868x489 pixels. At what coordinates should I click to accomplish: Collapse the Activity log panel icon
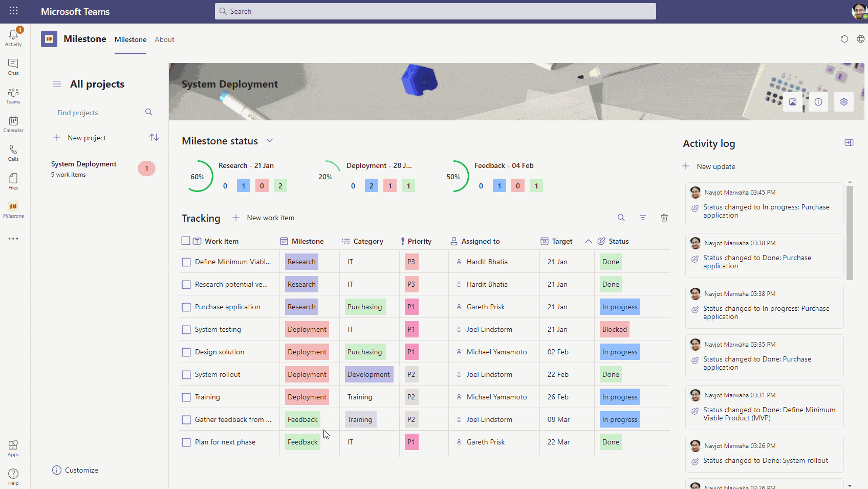click(849, 143)
